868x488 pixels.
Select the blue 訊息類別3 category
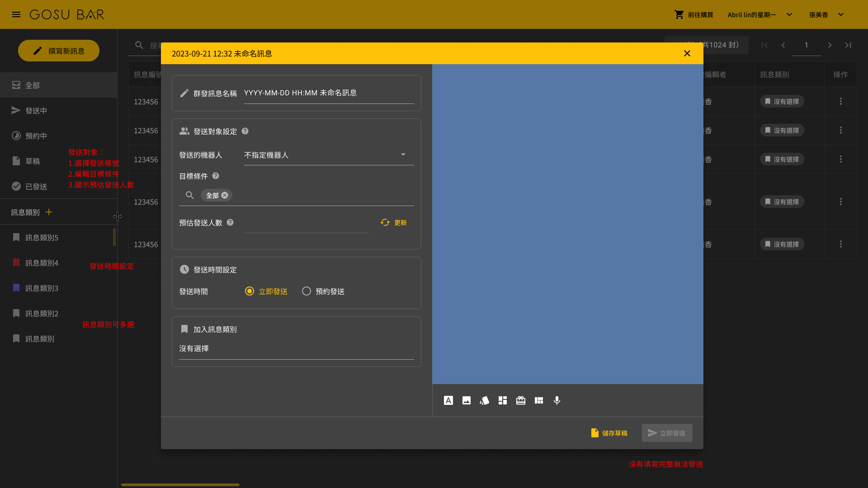(59, 288)
